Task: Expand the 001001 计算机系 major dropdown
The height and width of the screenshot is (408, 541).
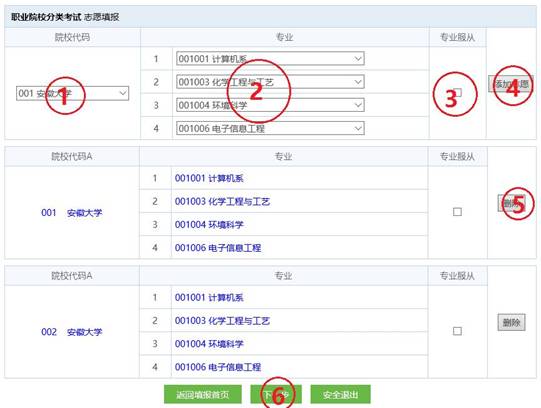Action: point(270,59)
